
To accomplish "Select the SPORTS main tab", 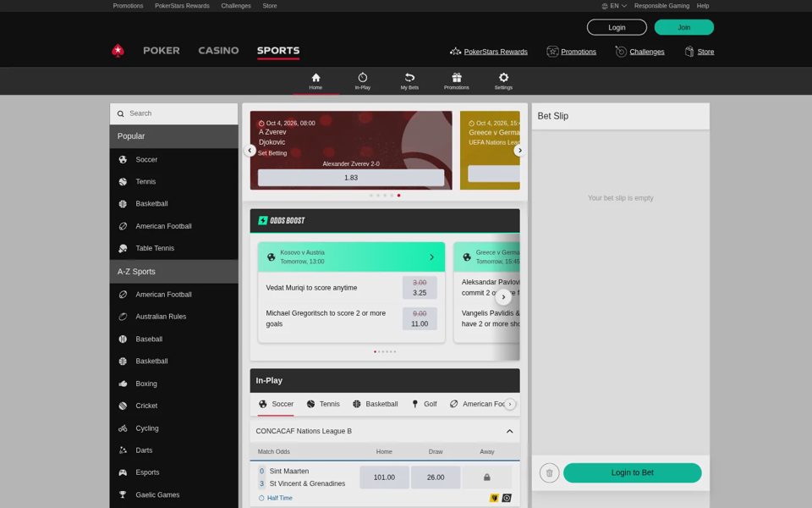I will (278, 51).
